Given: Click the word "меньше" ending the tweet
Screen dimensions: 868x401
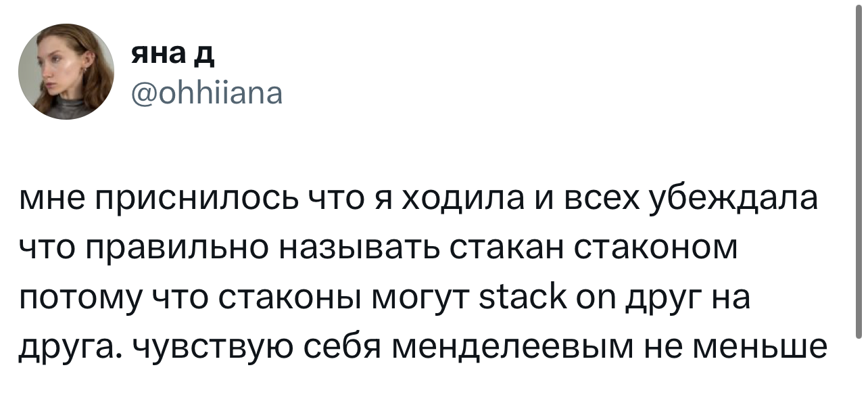Looking at the screenshot, I should (x=772, y=349).
